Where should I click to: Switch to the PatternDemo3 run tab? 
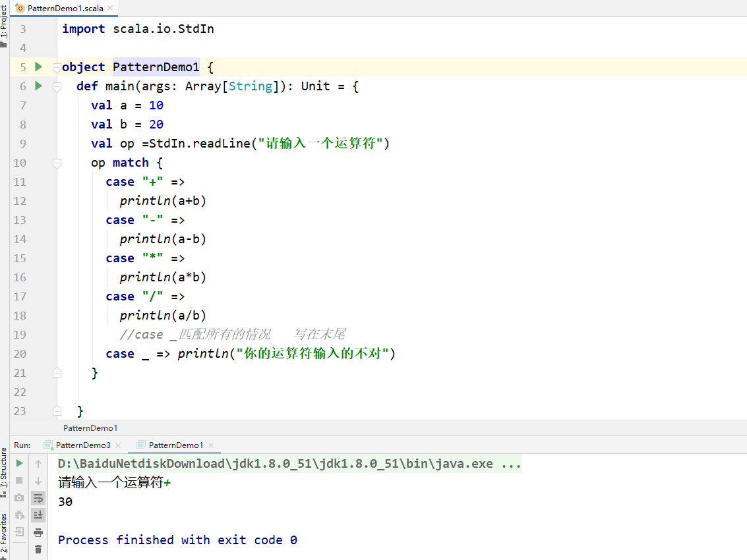click(x=83, y=445)
